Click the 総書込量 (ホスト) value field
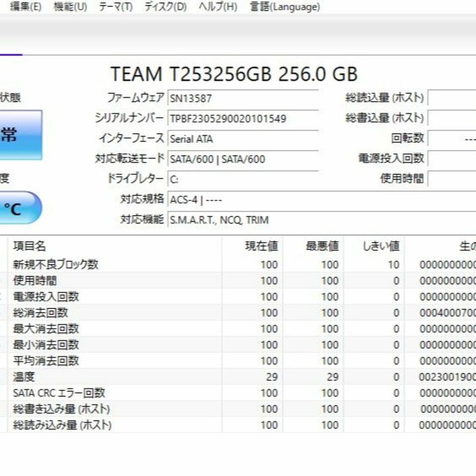 [x=452, y=118]
